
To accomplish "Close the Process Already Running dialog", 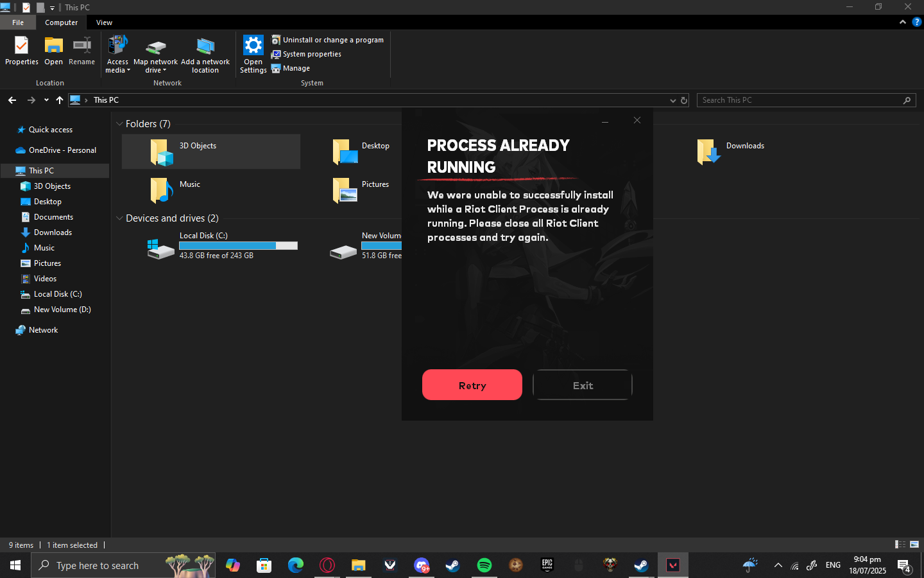I will coord(637,120).
